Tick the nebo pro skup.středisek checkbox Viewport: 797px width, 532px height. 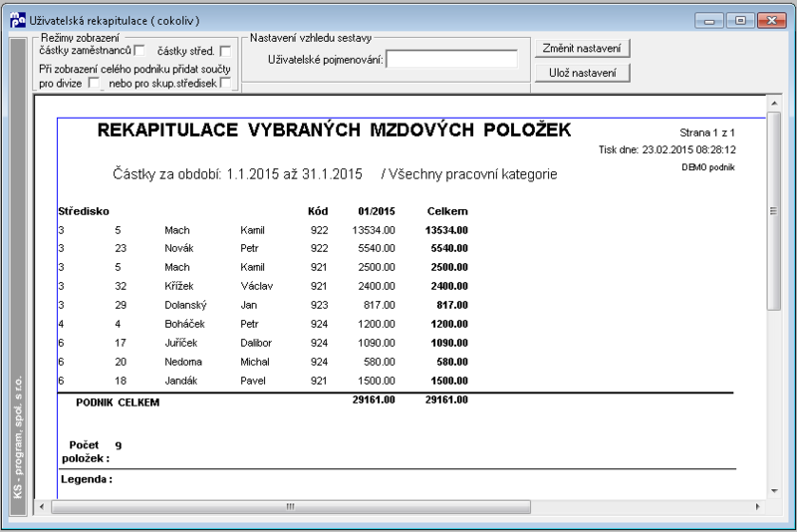click(226, 83)
